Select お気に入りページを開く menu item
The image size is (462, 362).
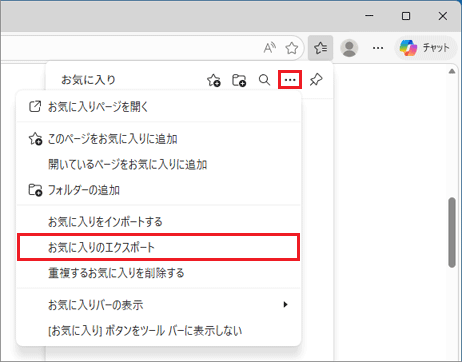[159, 107]
